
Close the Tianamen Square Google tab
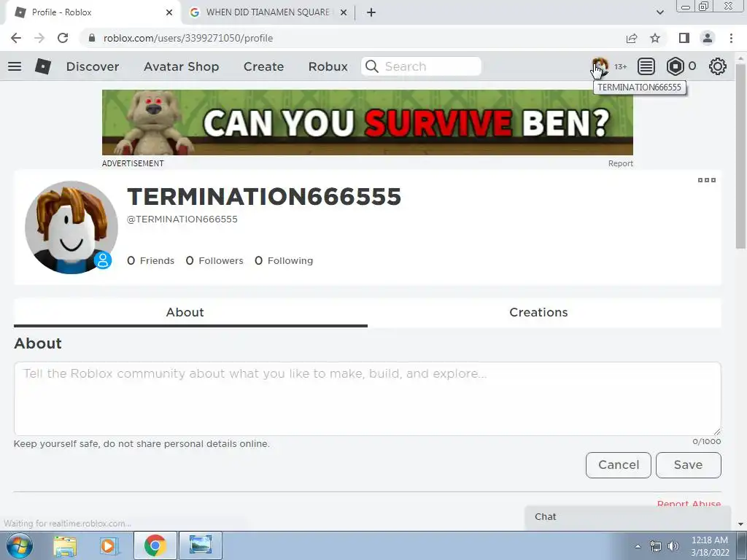click(x=343, y=12)
